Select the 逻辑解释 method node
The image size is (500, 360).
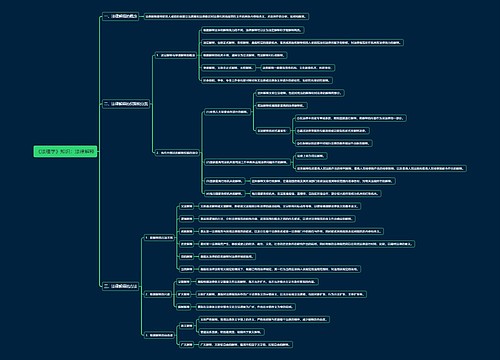click(x=187, y=219)
